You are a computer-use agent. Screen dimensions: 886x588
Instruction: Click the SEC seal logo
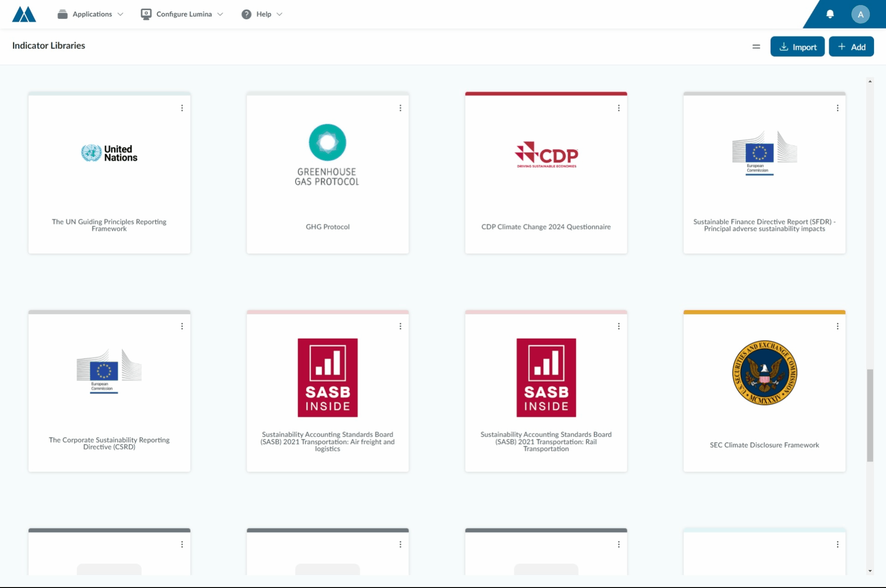[x=765, y=373]
